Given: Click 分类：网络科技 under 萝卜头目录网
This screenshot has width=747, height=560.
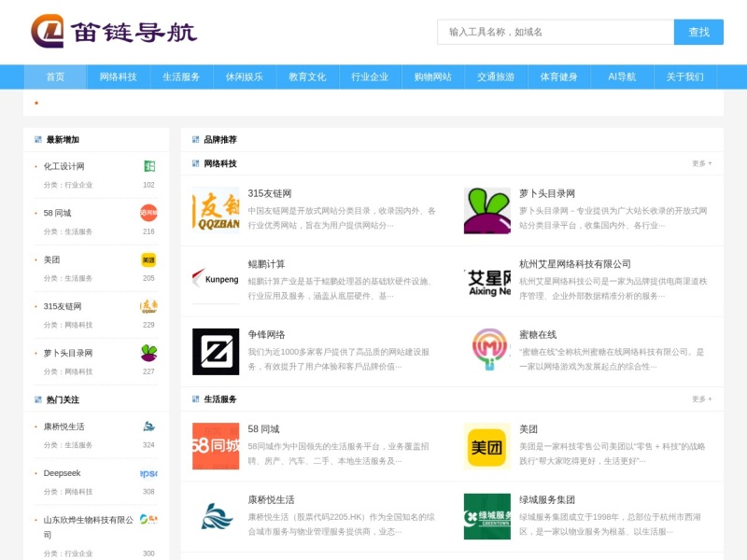Looking at the screenshot, I should [68, 371].
